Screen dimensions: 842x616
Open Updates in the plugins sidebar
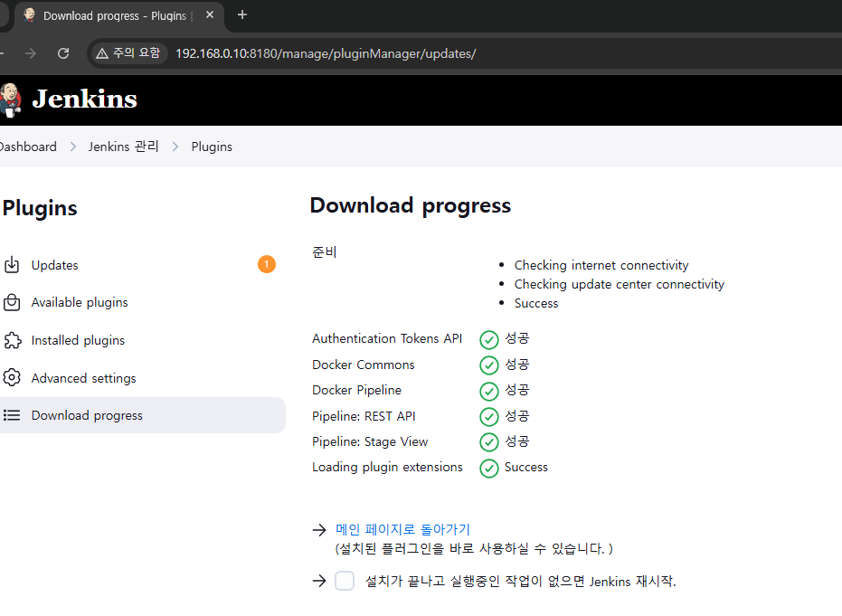[142, 265]
